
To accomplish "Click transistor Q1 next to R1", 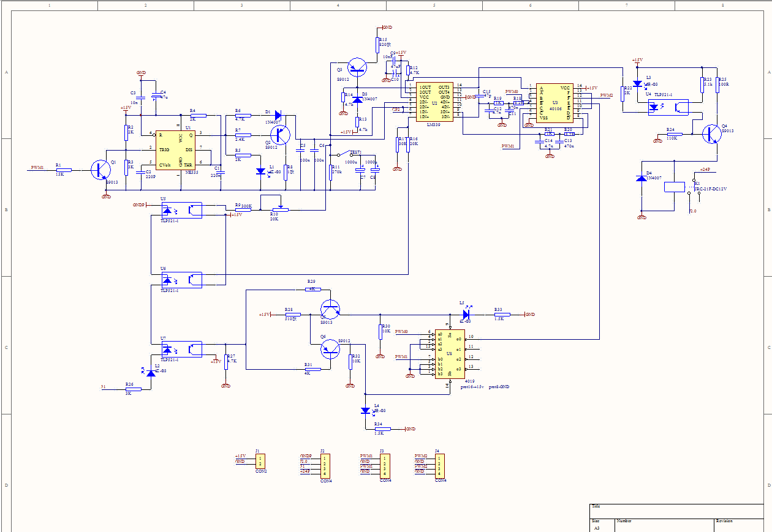I will [x=102, y=170].
